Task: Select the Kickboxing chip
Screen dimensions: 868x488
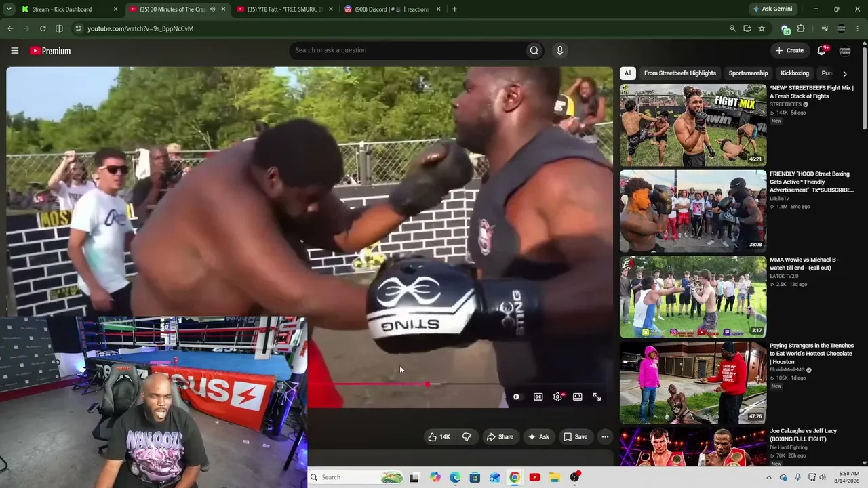Action: 795,73
